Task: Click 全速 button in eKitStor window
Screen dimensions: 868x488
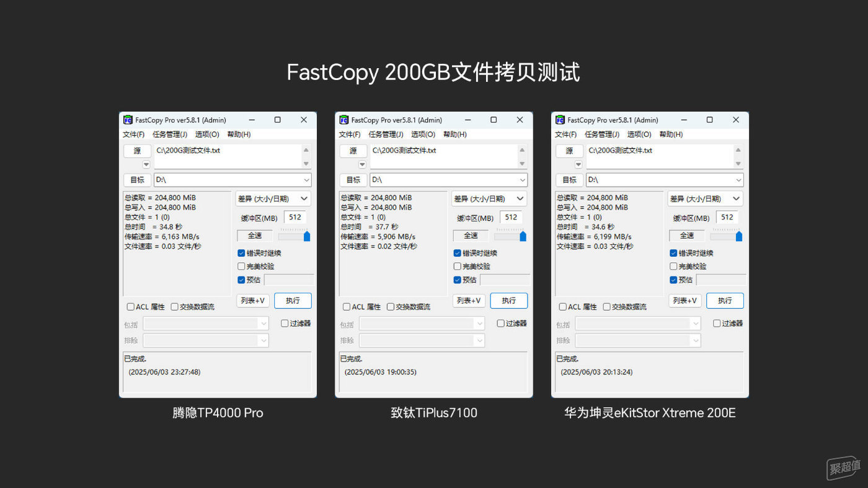Action: tap(687, 236)
